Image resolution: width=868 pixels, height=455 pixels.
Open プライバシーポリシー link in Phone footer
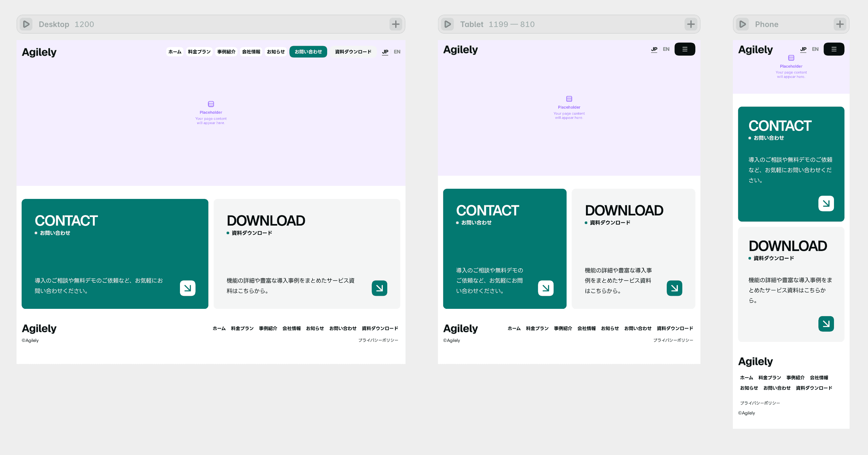pos(760,403)
